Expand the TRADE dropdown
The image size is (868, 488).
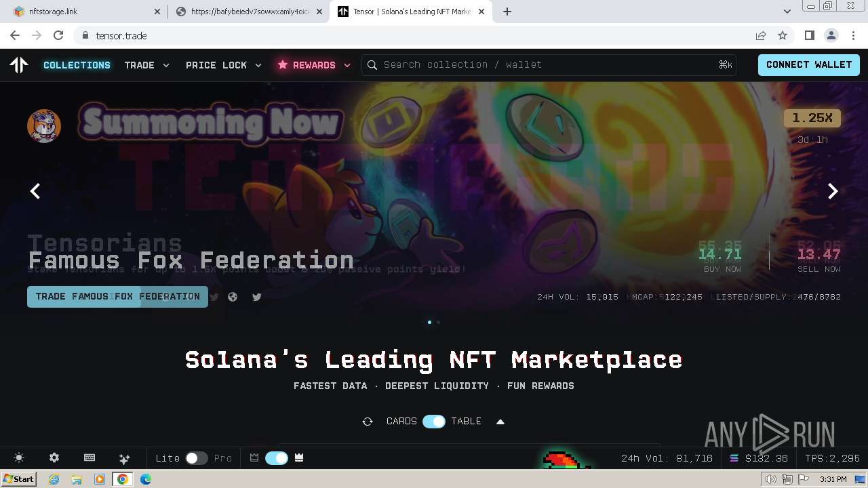point(146,65)
